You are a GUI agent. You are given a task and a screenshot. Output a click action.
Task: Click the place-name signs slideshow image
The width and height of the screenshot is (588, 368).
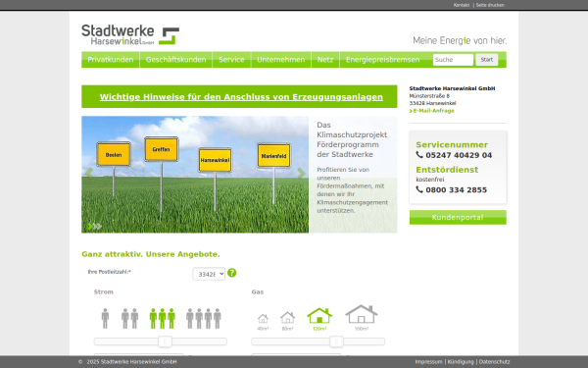click(195, 175)
